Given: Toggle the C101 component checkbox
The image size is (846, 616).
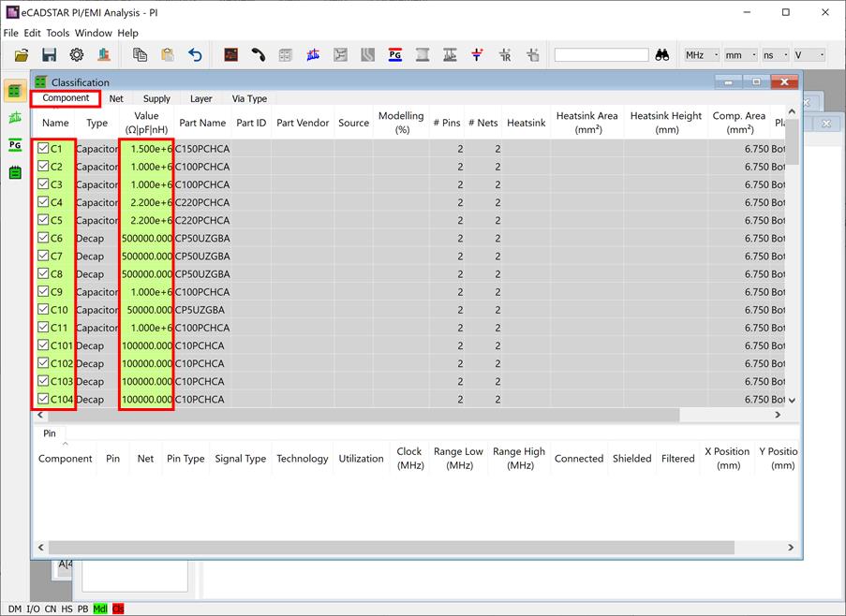Looking at the screenshot, I should 43,345.
